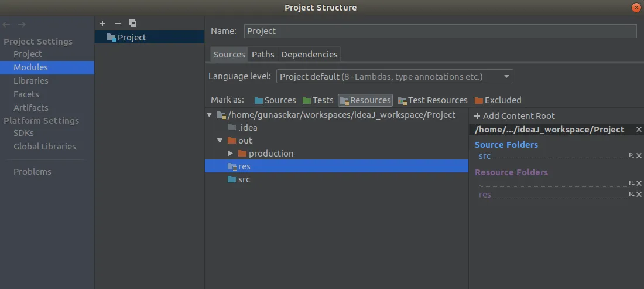Viewport: 644px width, 289px height.
Task: Toggle the Resources mark-as button
Action: [365, 100]
